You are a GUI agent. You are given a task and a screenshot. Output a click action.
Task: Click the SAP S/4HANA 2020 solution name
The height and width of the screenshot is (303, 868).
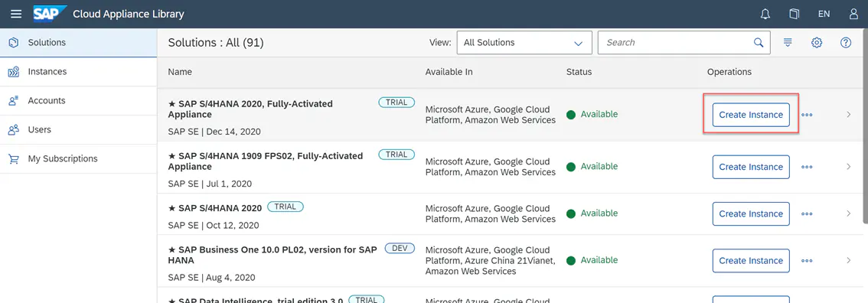[x=215, y=208]
